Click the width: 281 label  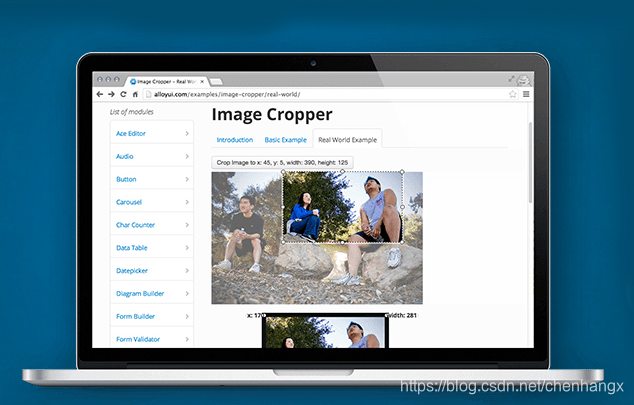pos(401,315)
